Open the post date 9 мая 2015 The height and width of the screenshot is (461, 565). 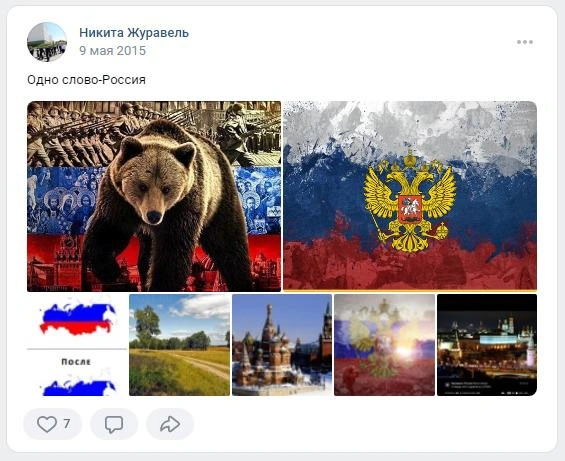(x=112, y=50)
